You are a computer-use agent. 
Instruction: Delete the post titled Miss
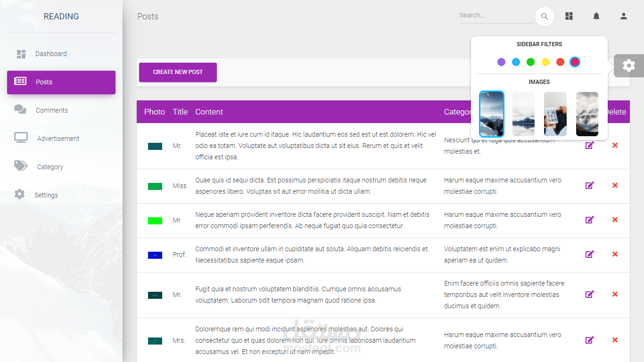tap(615, 185)
